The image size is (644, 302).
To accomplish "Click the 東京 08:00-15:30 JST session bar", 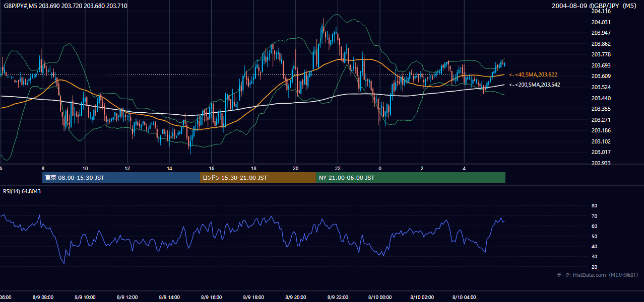I will tap(121, 178).
